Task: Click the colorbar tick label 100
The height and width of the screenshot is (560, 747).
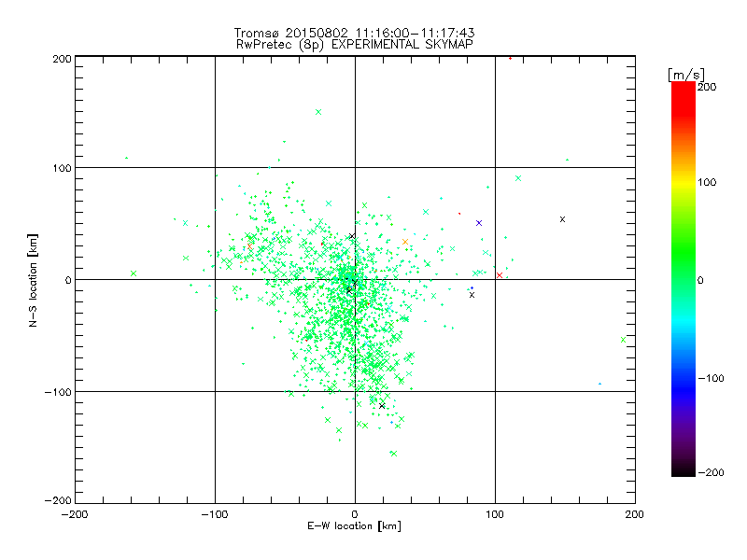Action: click(707, 182)
